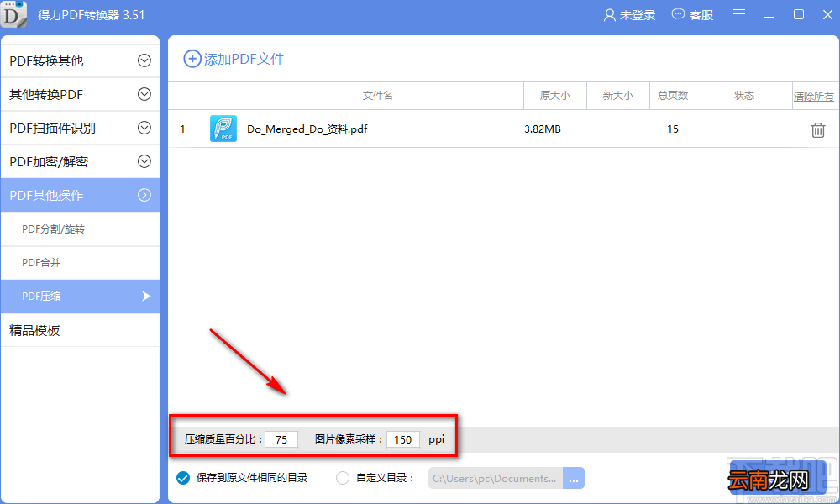Click the 状态 column header
840x504 pixels.
pos(744,95)
